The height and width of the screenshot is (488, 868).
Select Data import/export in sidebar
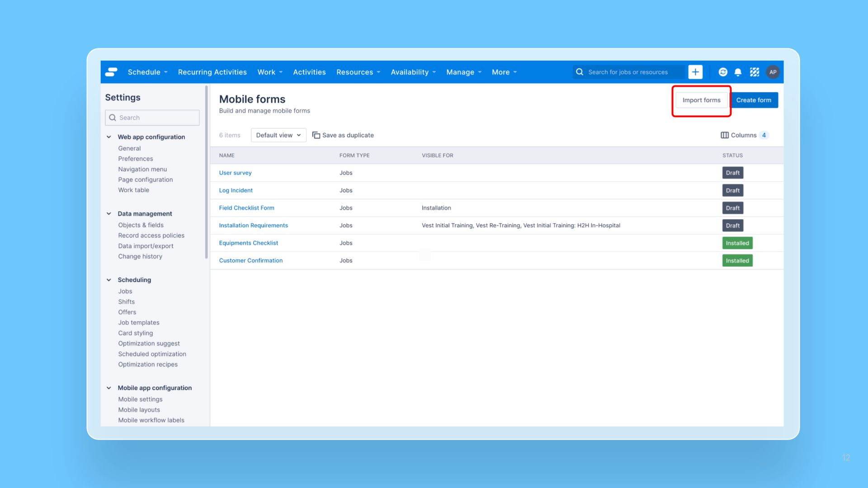[146, 246]
